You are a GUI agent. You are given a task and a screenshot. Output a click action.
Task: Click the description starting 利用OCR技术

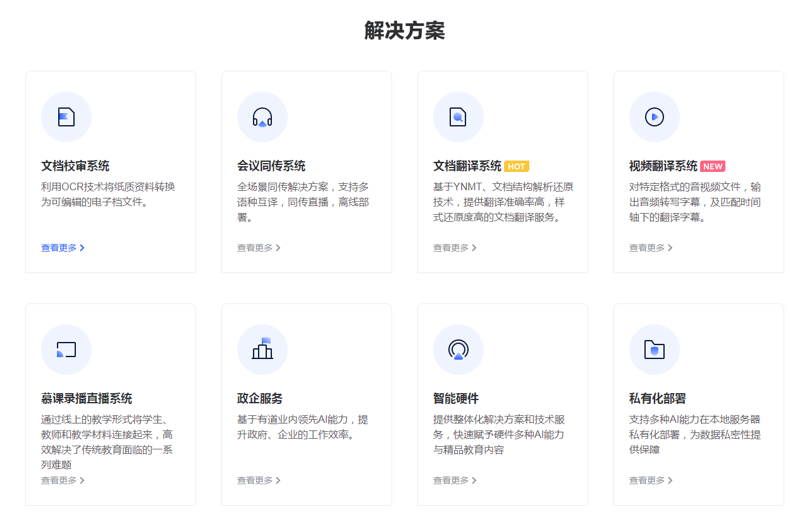tap(108, 195)
